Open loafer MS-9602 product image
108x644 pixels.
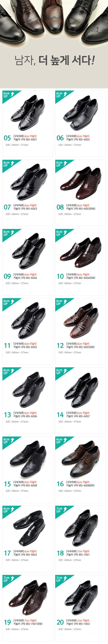pyautogui.click(x=28, y=528)
